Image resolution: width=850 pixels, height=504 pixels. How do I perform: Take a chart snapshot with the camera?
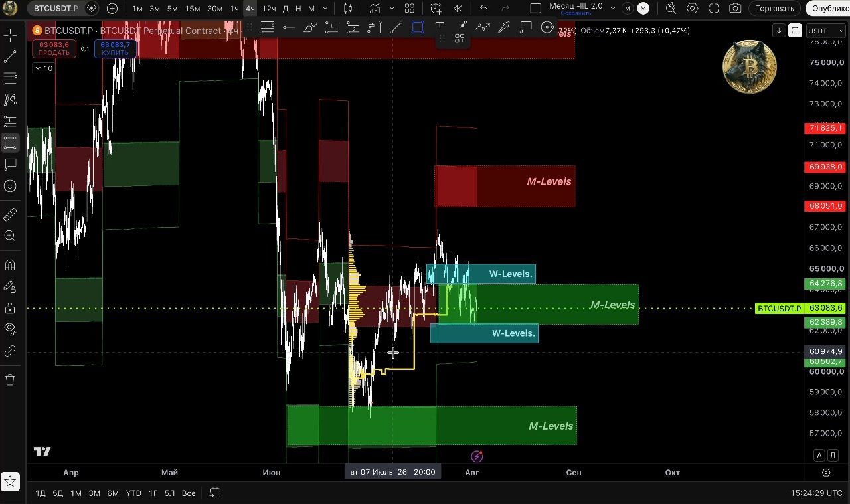coord(735,9)
